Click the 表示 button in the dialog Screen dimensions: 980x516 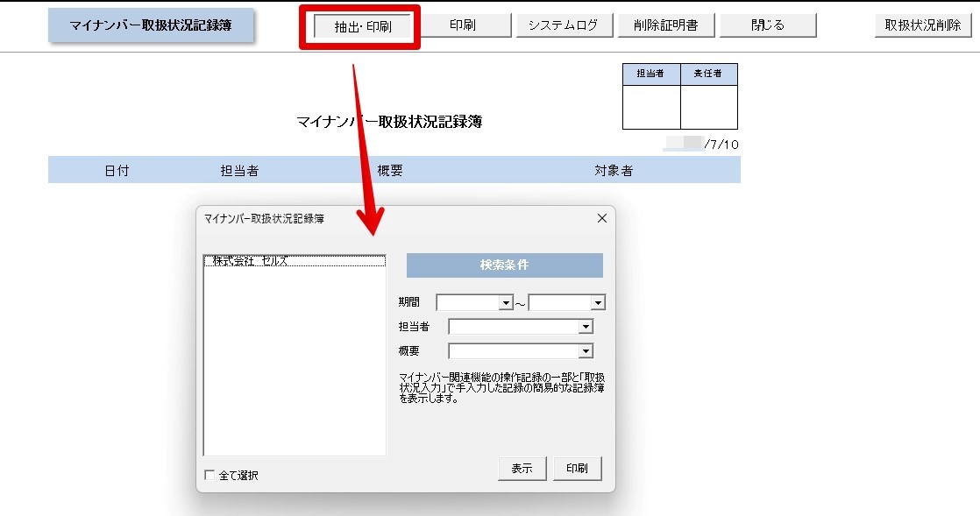point(522,469)
